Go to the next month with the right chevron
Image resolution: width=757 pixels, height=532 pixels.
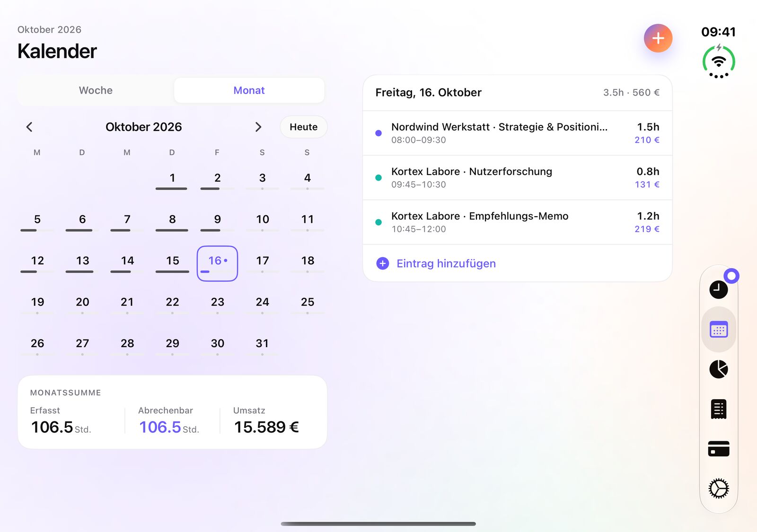pyautogui.click(x=258, y=127)
